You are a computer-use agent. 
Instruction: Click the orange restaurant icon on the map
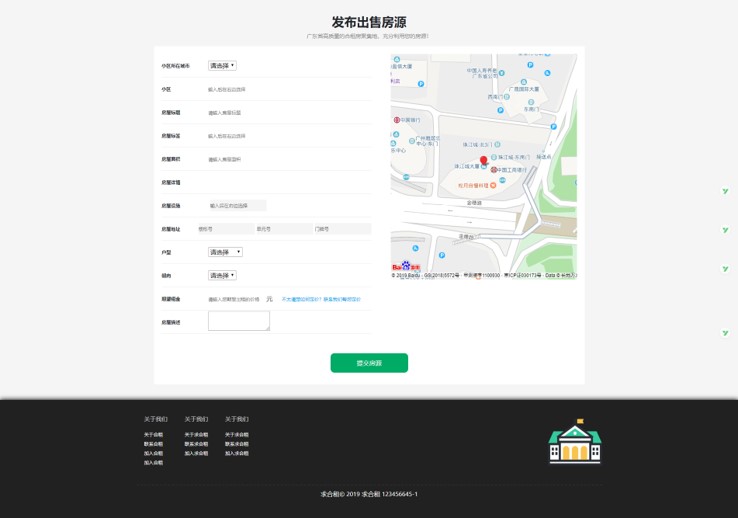click(x=493, y=185)
